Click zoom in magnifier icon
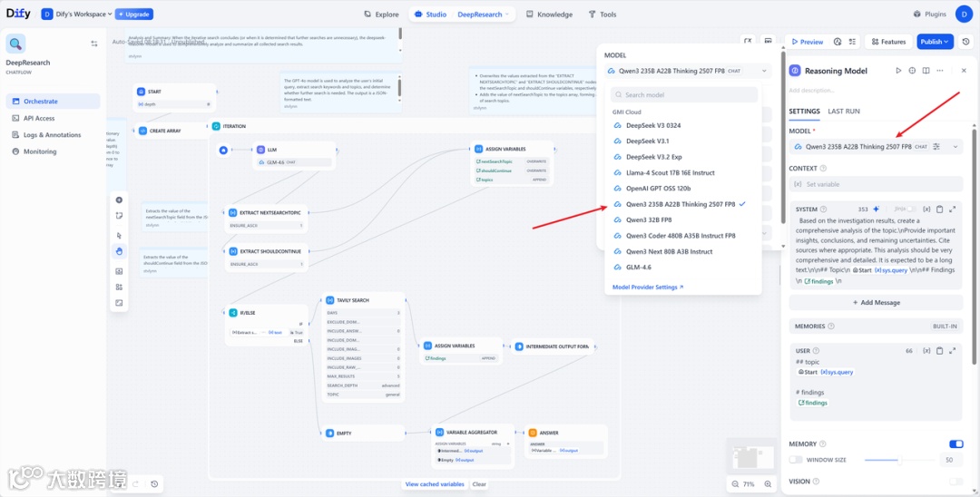The width and height of the screenshot is (980, 497). pos(768,484)
